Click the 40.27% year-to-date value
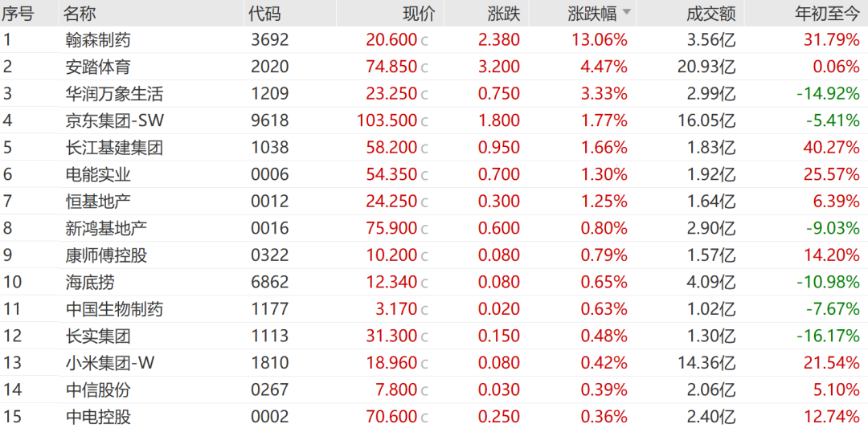Screen dimensions: 868x428 (829, 148)
